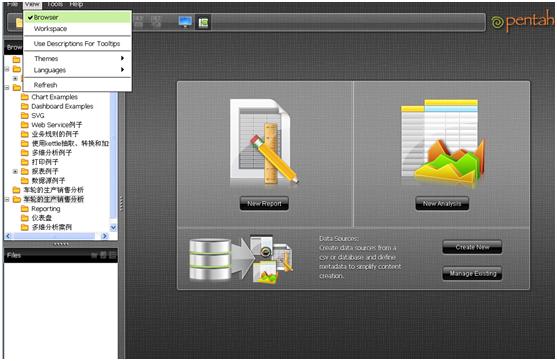Image resolution: width=557 pixels, height=361 pixels.
Task: Click the green spreadsheet toolbar icon
Action: pos(203,22)
